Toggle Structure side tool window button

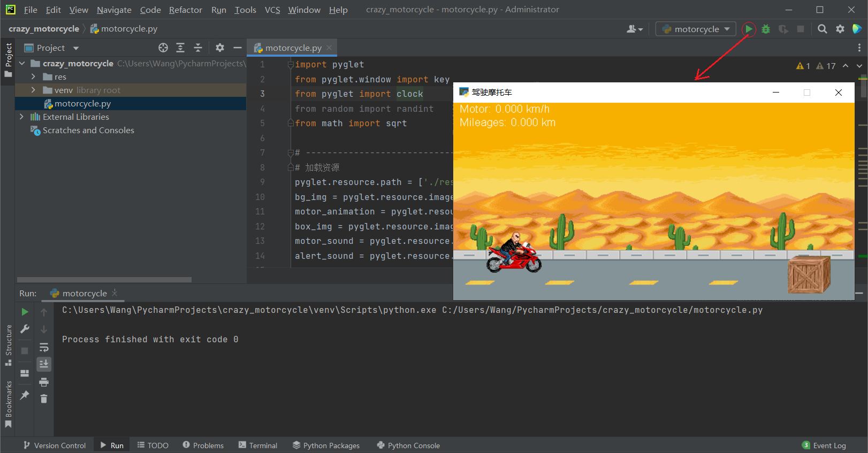(x=8, y=345)
